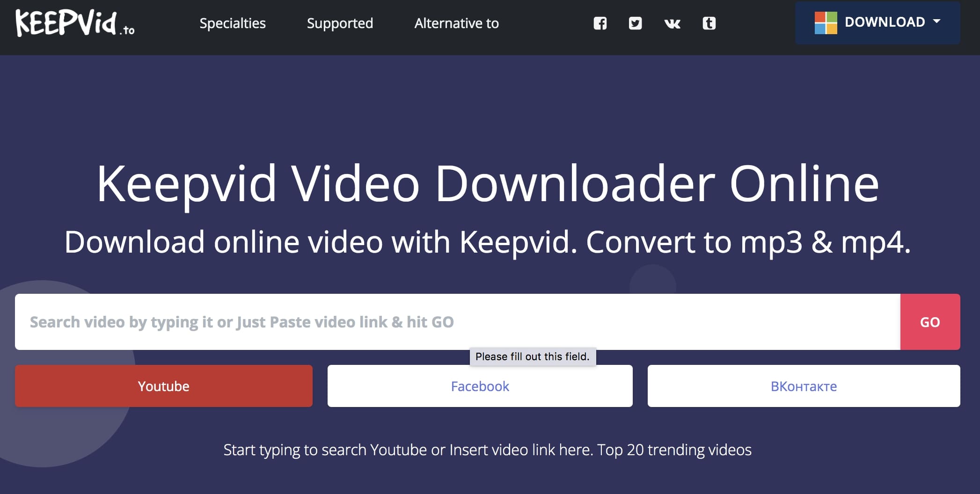
Task: Open the Twitter social icon in header
Action: pos(635,23)
